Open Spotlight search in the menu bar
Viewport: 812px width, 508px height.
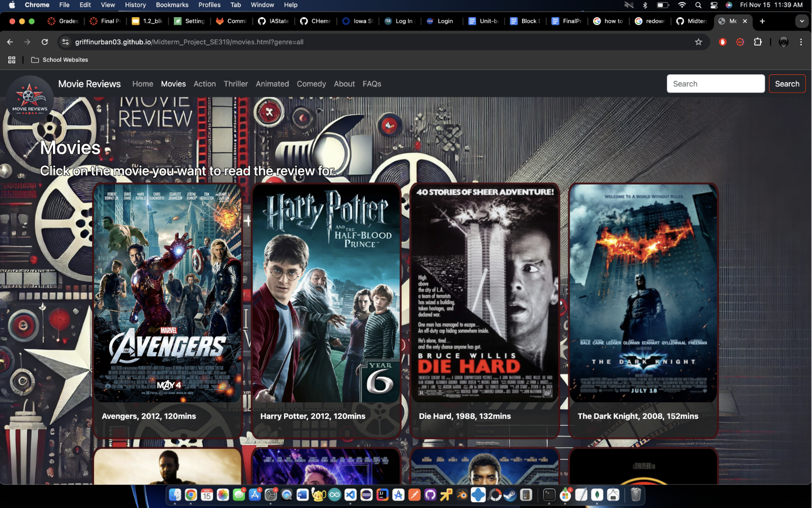(698, 5)
